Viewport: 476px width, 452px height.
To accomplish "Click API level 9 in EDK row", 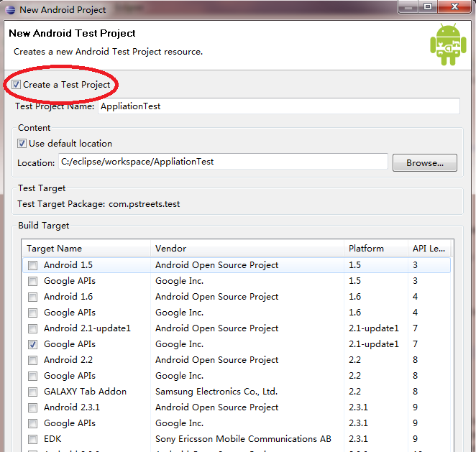I will (415, 439).
